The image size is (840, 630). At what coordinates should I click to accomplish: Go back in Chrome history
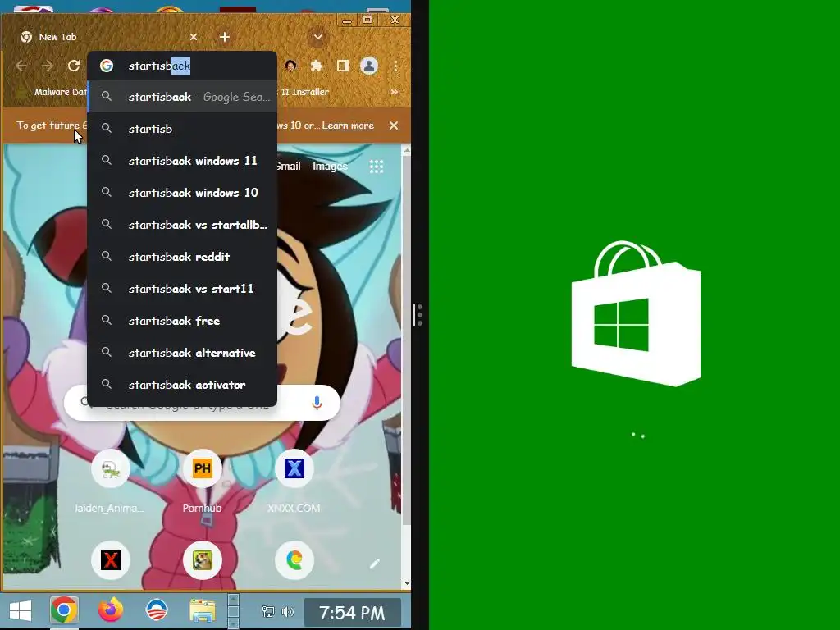click(x=21, y=66)
